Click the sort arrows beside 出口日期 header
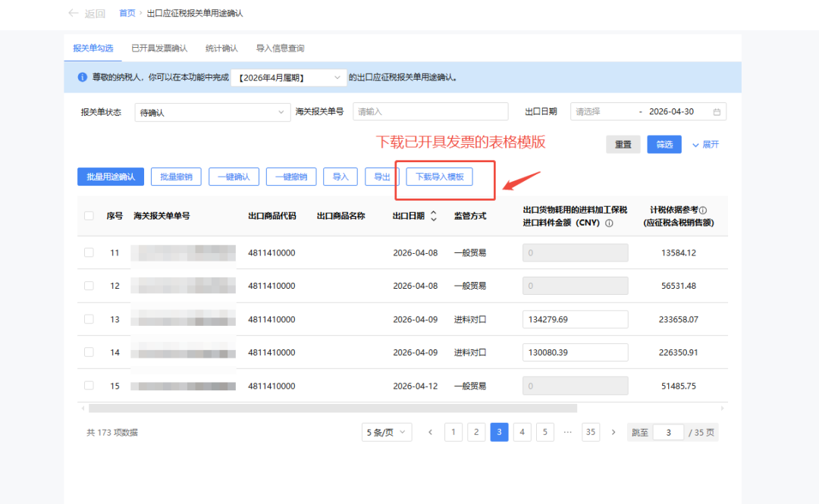This screenshot has width=819, height=504. (434, 216)
